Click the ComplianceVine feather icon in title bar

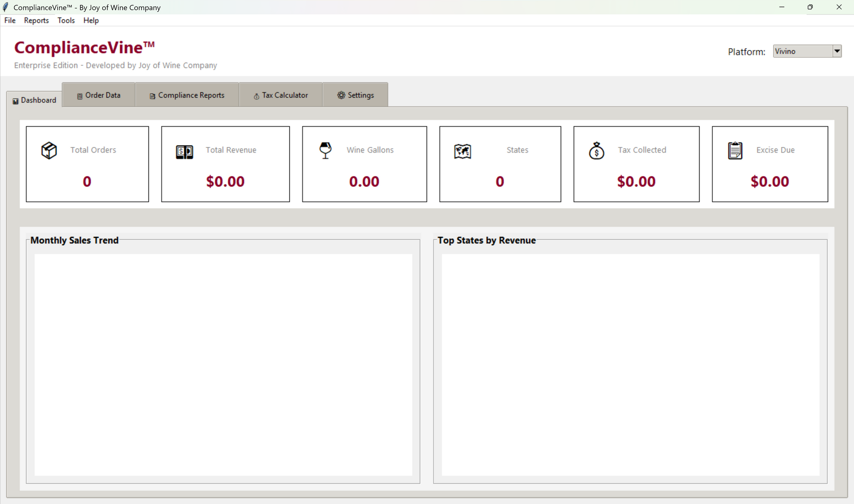[x=6, y=7]
